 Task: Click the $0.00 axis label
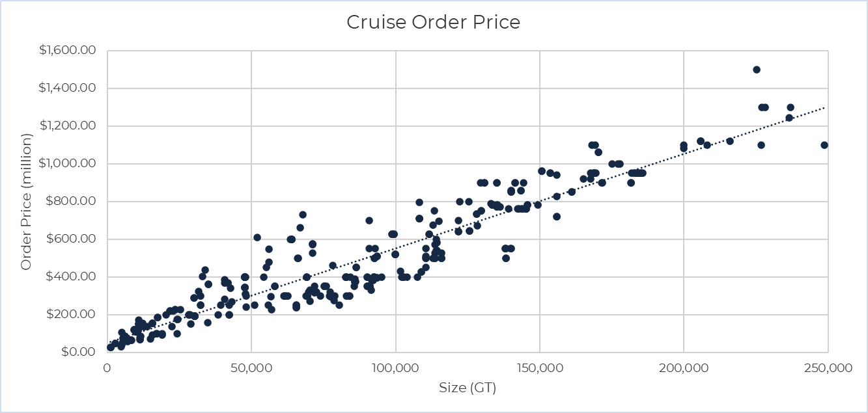click(79, 353)
